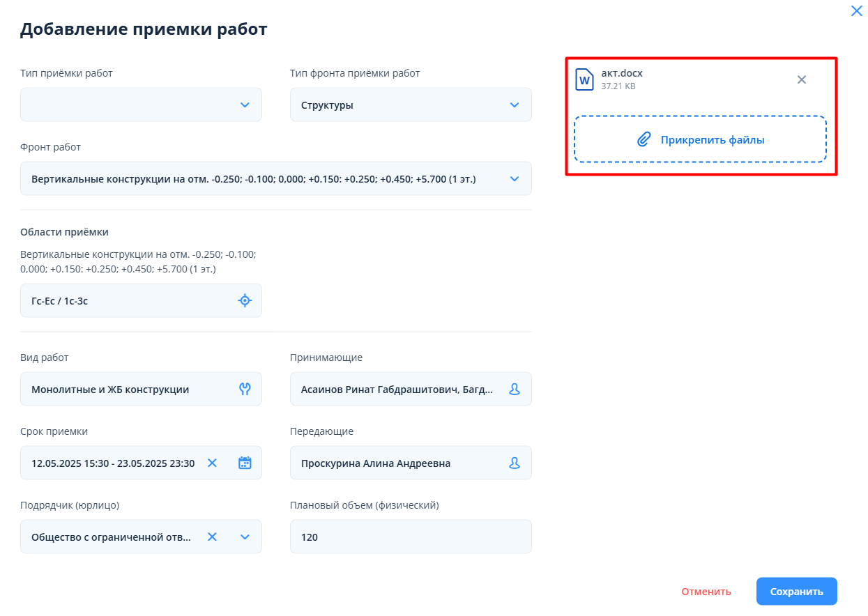Open the акт.docx file name
Screen dimensions: 868x616
coord(622,73)
